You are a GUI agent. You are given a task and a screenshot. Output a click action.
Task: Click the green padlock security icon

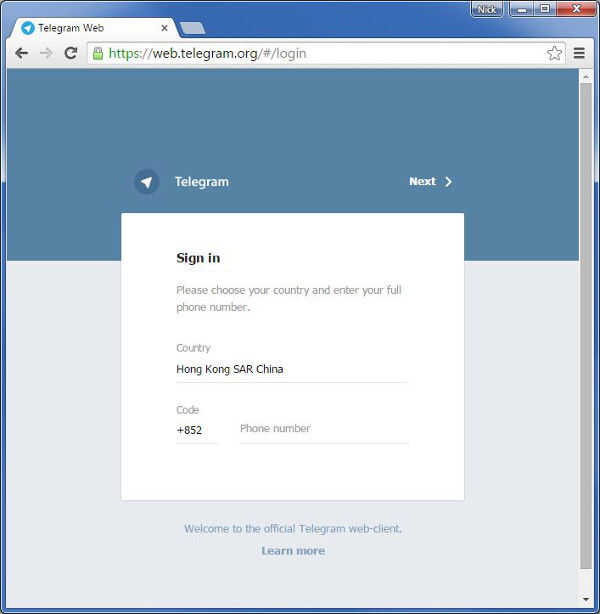click(x=98, y=53)
